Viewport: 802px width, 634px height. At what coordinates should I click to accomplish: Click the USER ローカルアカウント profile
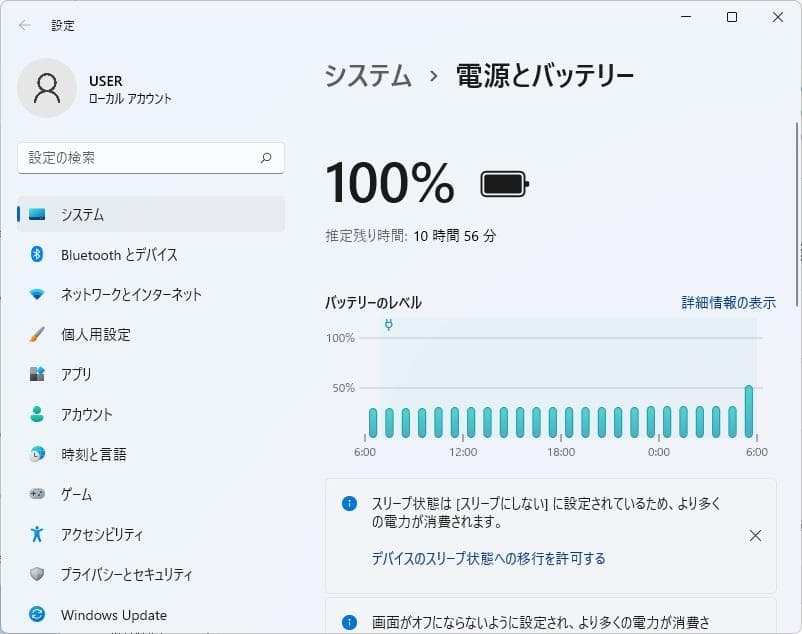(x=100, y=88)
